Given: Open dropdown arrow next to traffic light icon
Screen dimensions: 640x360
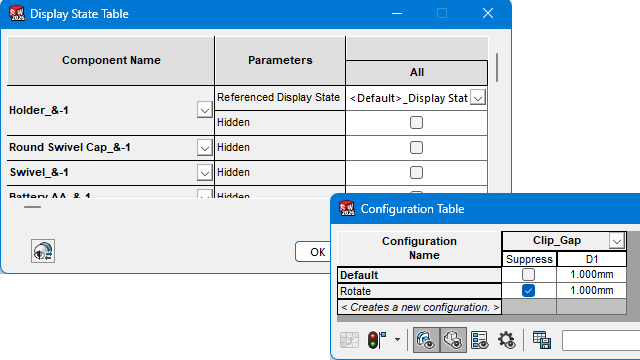Looking at the screenshot, I should pyautogui.click(x=397, y=340).
